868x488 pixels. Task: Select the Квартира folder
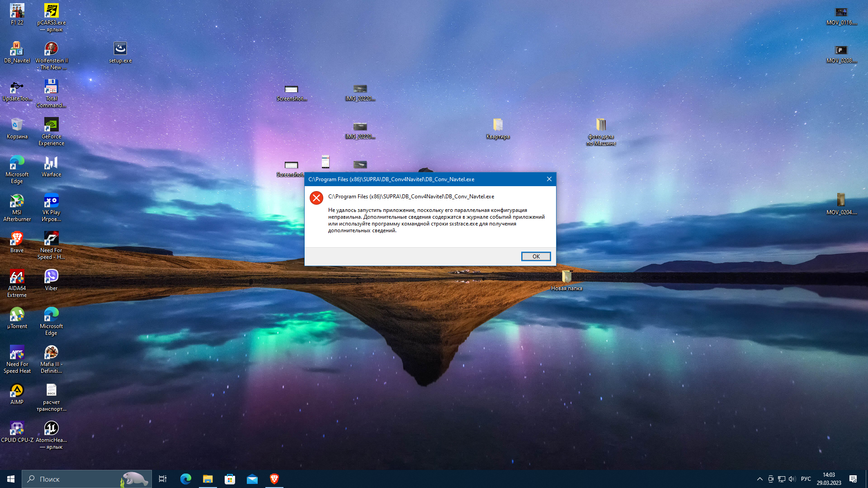[497, 125]
